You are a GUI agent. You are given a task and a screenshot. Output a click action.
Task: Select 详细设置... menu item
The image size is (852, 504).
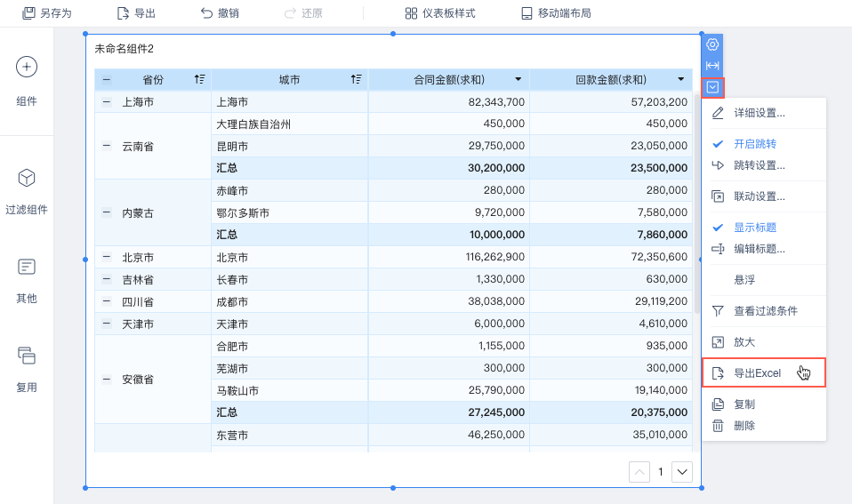pyautogui.click(x=764, y=113)
